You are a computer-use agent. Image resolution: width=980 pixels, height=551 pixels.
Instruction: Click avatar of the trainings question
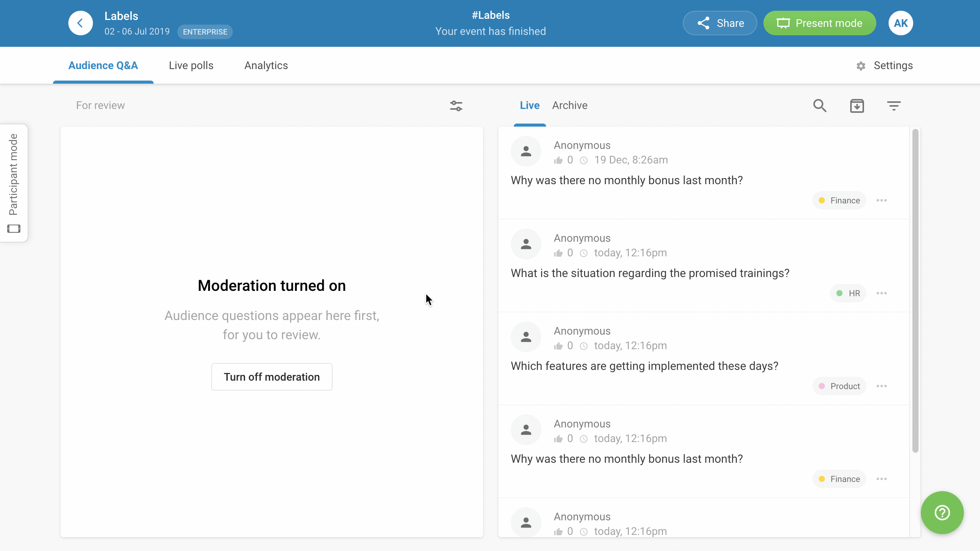526,244
